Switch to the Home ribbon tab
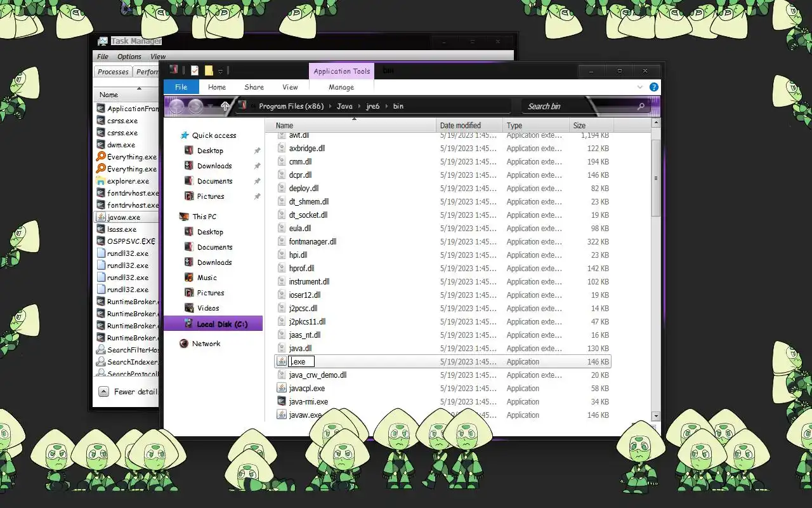This screenshot has height=508, width=812. tap(217, 87)
